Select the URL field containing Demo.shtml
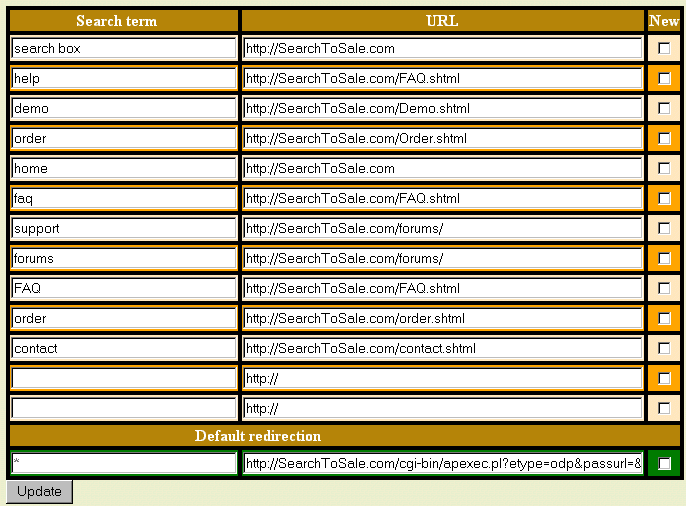Image resolution: width=686 pixels, height=506 pixels. [442, 108]
